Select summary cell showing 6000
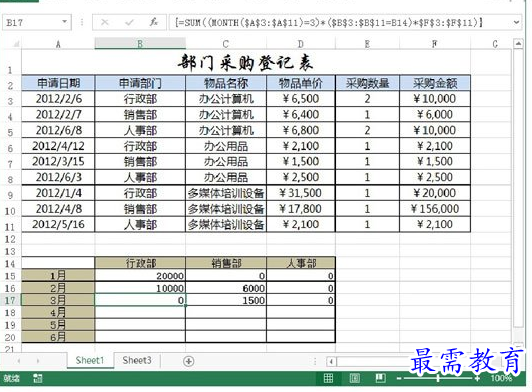532x392 pixels. [226, 288]
